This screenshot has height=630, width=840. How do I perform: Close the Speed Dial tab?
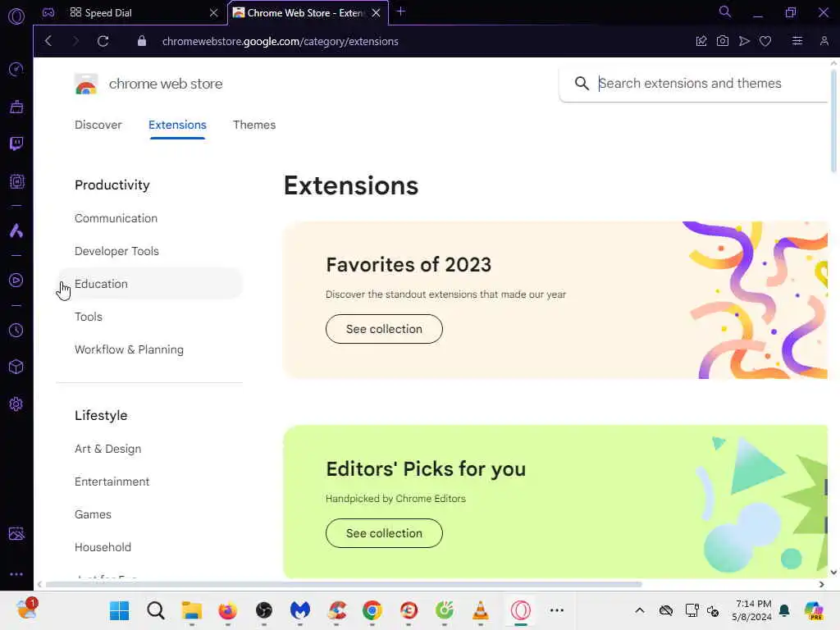tap(213, 13)
